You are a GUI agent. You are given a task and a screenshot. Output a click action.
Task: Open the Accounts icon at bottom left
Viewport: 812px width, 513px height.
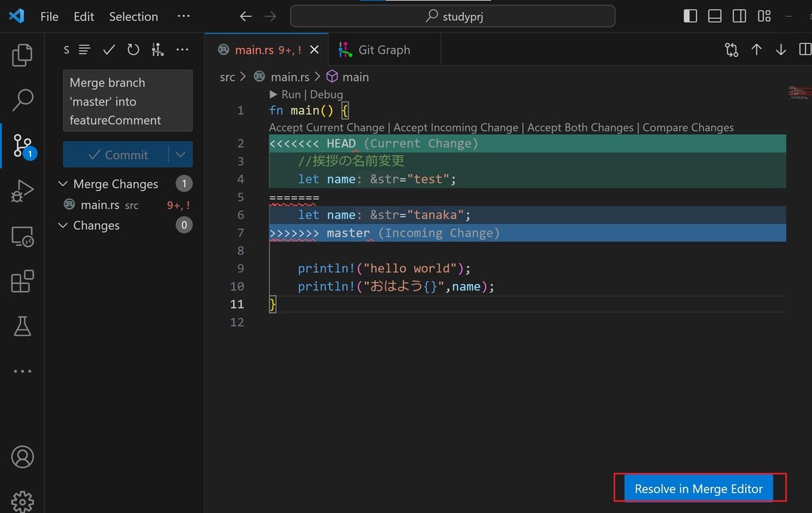click(x=22, y=457)
